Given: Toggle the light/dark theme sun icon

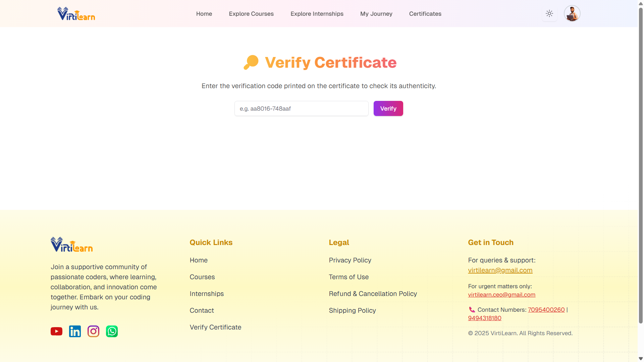Looking at the screenshot, I should click(x=549, y=14).
